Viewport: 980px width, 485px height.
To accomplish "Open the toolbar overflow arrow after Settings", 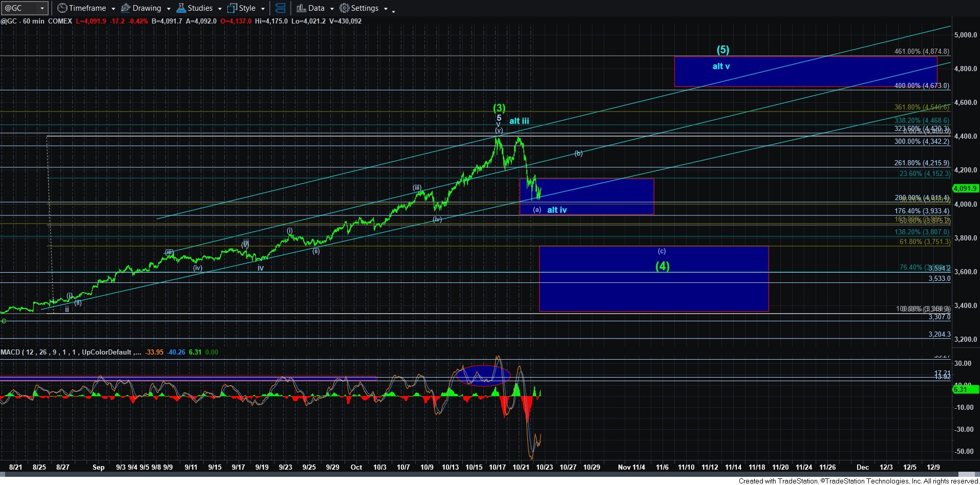I will (x=393, y=11).
